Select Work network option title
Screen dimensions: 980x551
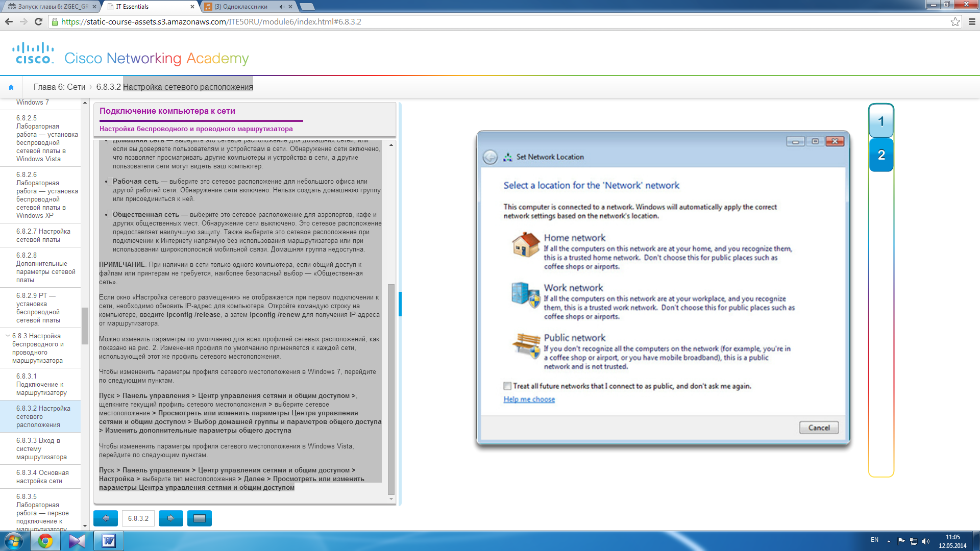[x=573, y=288]
